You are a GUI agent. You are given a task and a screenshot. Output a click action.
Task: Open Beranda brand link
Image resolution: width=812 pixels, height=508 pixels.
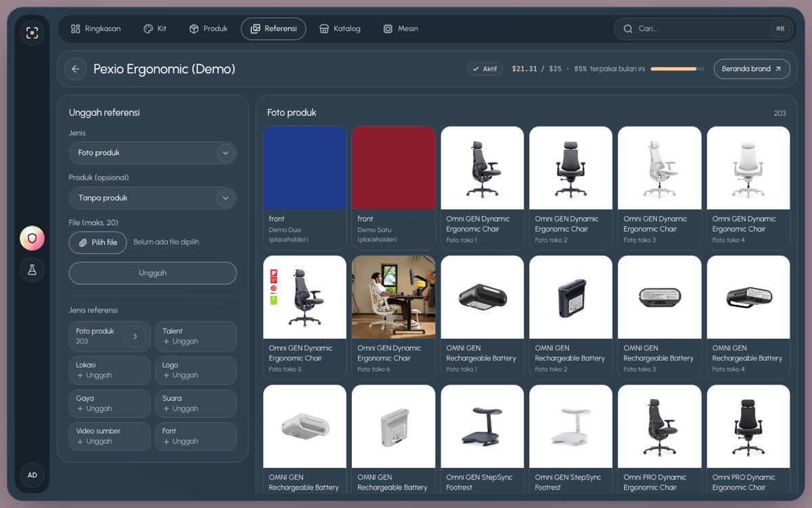(752, 69)
